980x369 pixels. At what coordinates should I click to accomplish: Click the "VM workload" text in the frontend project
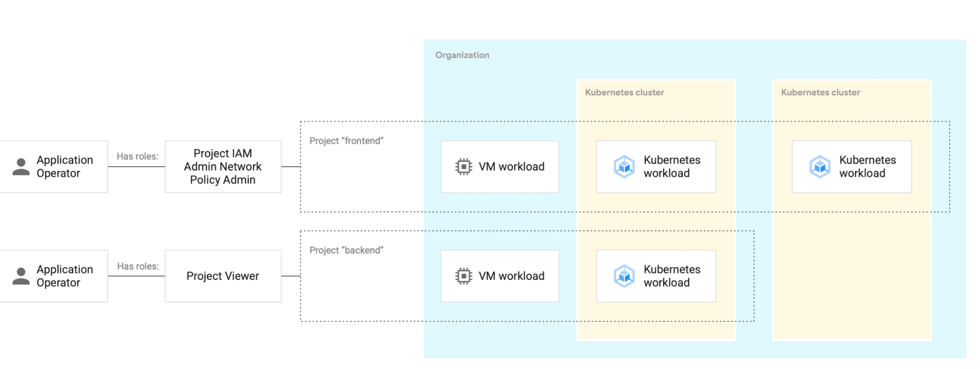coord(511,167)
